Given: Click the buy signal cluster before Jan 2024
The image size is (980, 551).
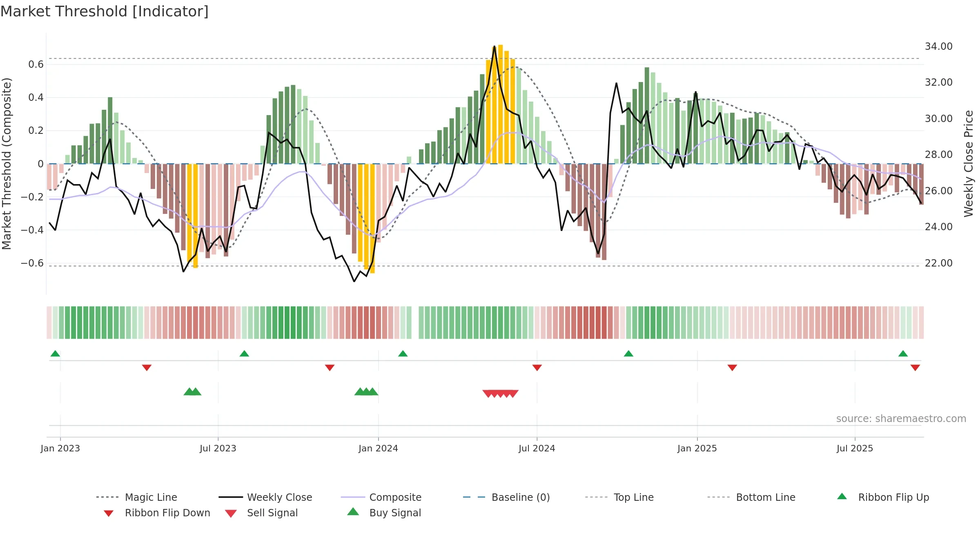Looking at the screenshot, I should (x=366, y=392).
